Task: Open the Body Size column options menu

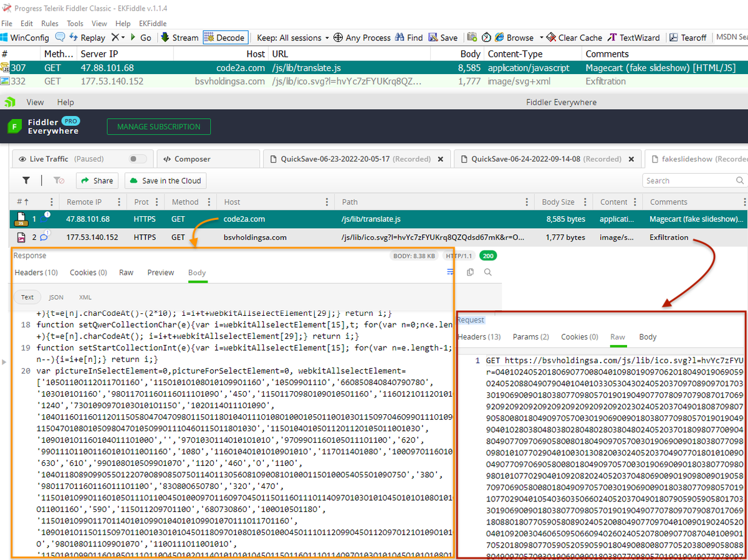Action: [587, 202]
